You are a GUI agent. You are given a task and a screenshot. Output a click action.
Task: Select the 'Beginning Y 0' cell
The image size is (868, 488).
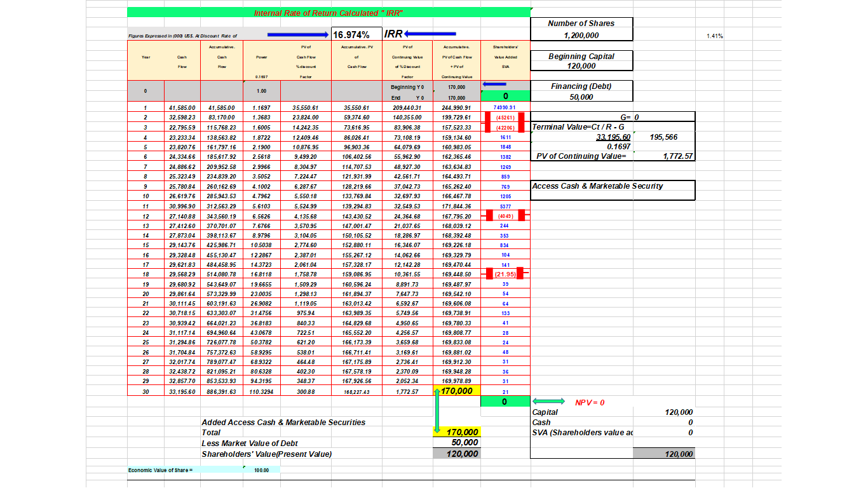point(407,86)
